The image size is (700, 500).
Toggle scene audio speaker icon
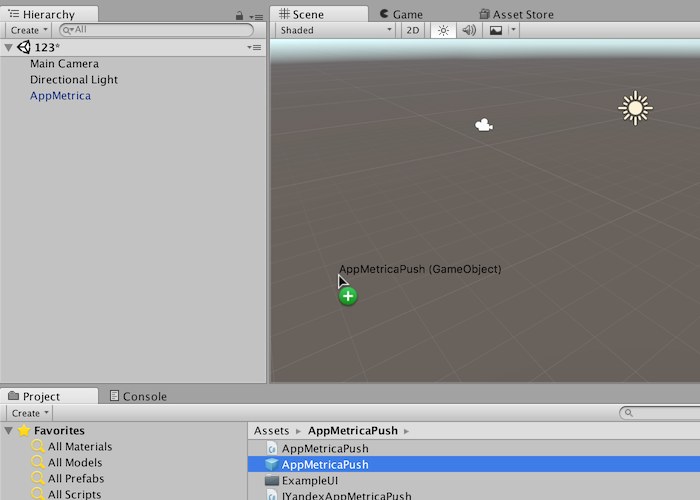pos(469,30)
